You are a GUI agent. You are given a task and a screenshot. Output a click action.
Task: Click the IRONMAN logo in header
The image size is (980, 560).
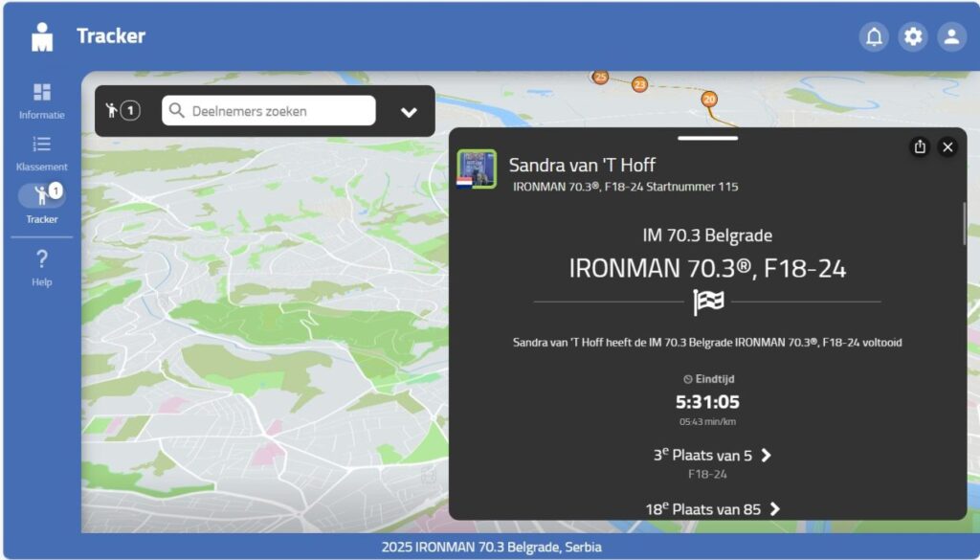[x=42, y=37]
